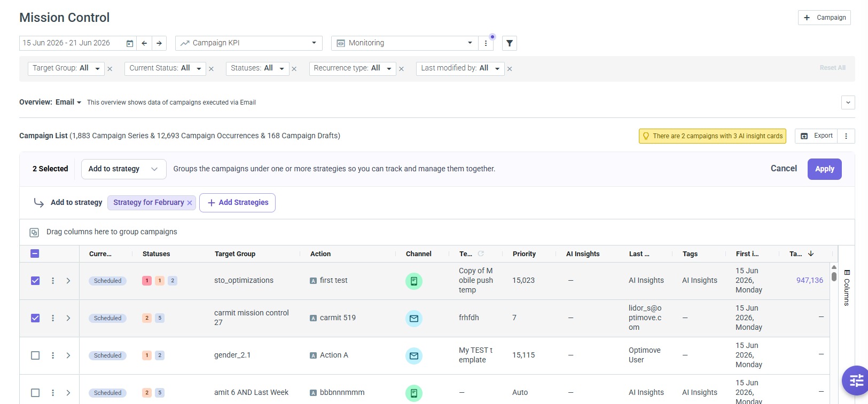Click the Add Strategies button
The width and height of the screenshot is (868, 404).
[x=238, y=203]
